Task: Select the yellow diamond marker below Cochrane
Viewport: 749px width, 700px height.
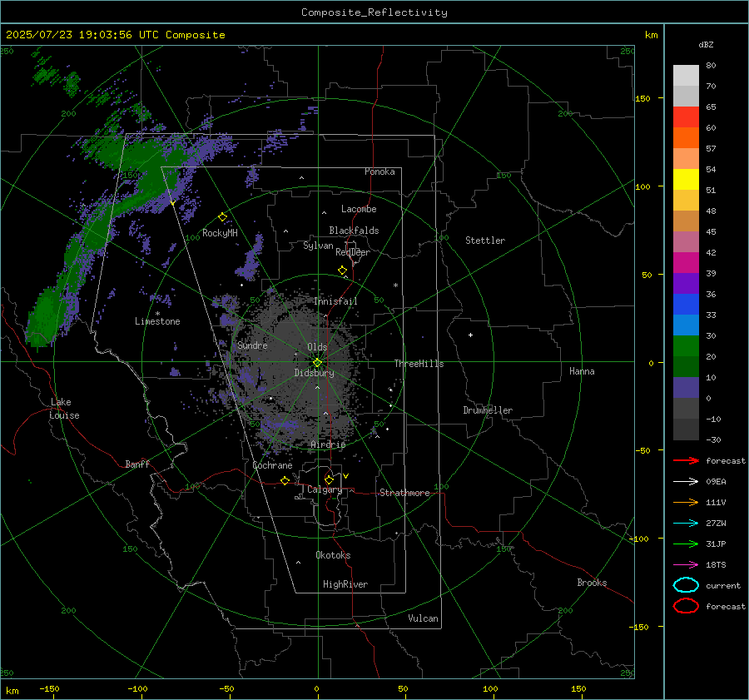Action: [x=285, y=481]
